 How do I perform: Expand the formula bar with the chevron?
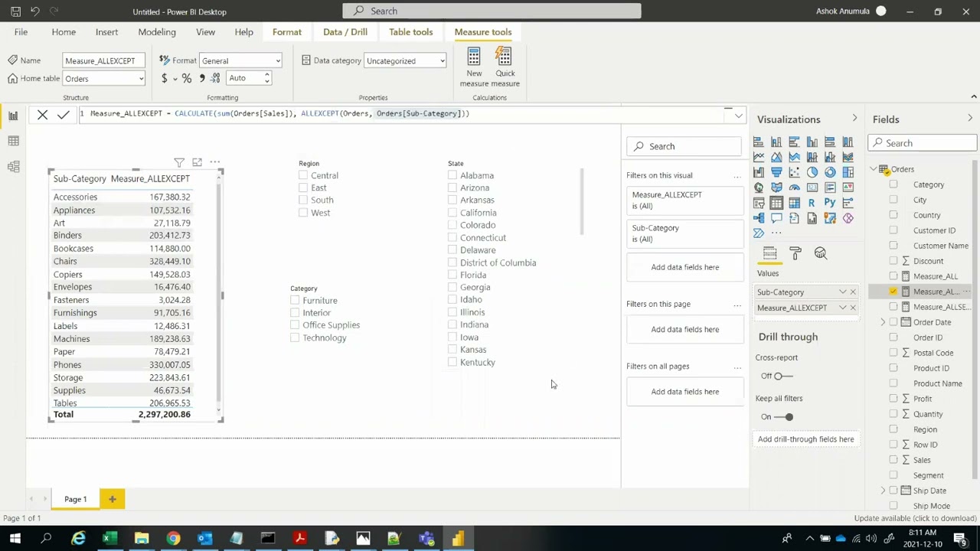[738, 116]
